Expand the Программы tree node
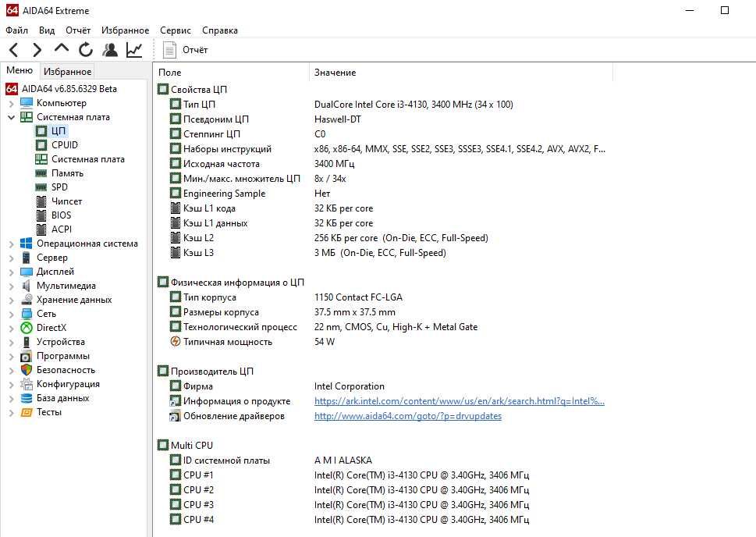The height and width of the screenshot is (537, 756). coord(11,356)
